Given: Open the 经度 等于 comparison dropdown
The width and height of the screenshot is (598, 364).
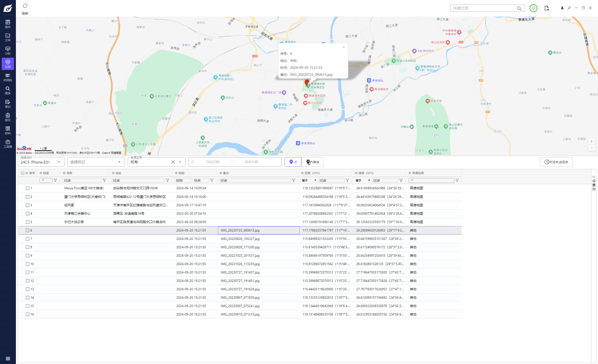Looking at the screenshot, I should click(309, 180).
